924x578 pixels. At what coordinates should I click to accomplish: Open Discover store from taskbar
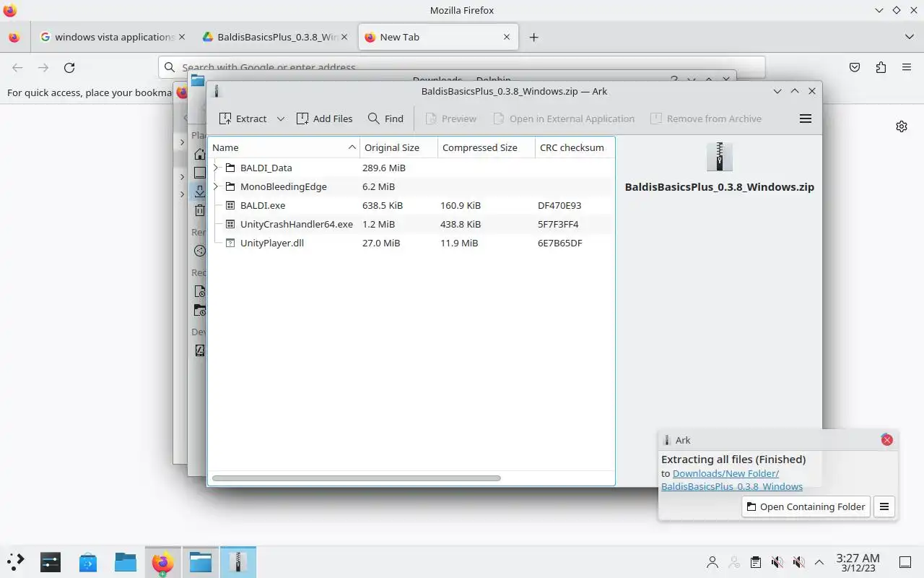tap(88, 561)
